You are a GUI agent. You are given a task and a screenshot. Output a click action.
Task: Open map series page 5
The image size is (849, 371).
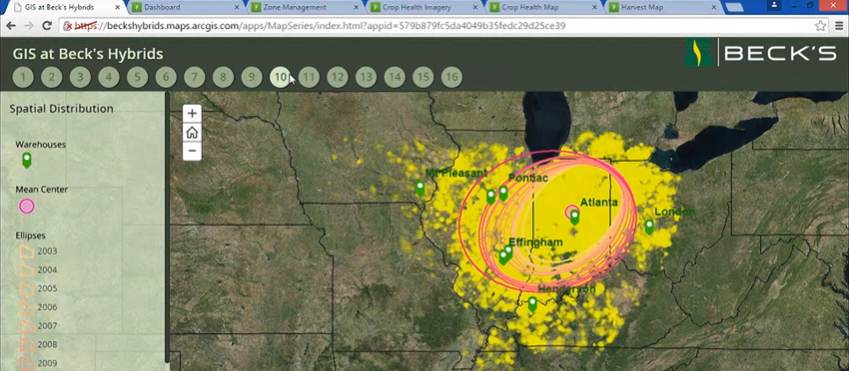click(138, 77)
